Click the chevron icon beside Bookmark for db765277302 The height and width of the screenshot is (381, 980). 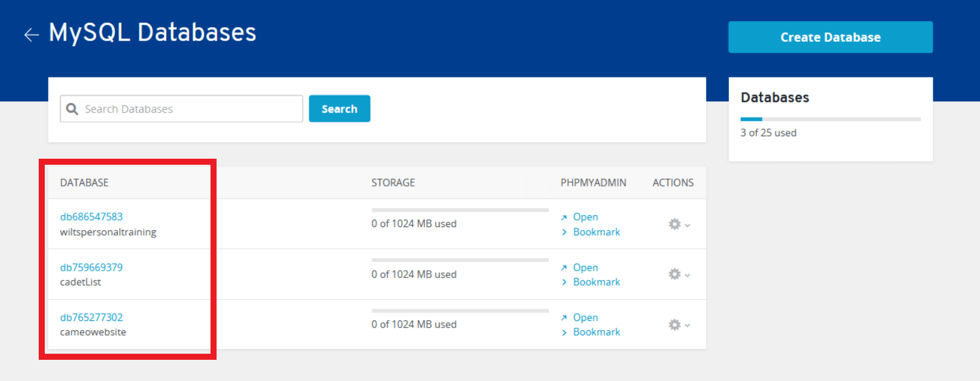[x=564, y=333]
